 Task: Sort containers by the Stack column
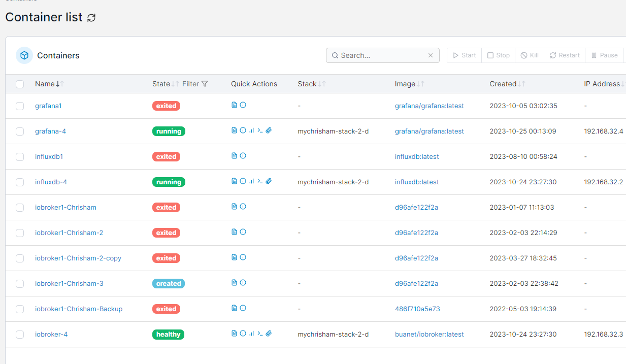[312, 84]
